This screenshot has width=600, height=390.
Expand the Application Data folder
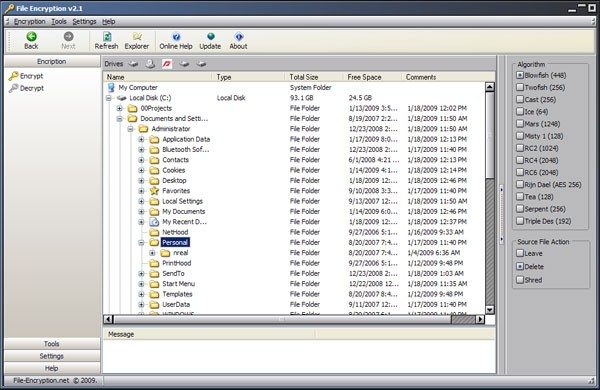(x=142, y=139)
